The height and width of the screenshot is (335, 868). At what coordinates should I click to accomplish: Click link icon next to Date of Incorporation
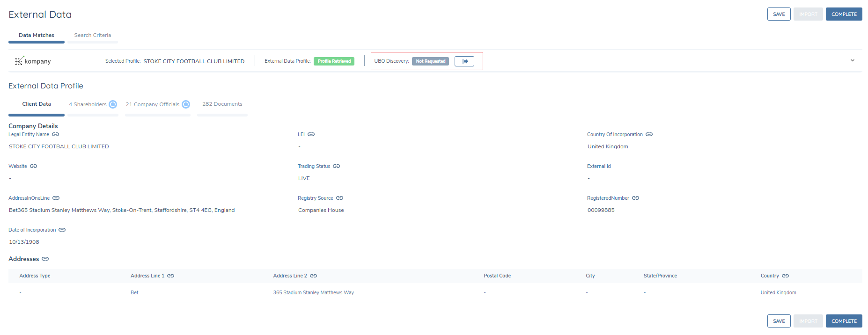coord(62,230)
